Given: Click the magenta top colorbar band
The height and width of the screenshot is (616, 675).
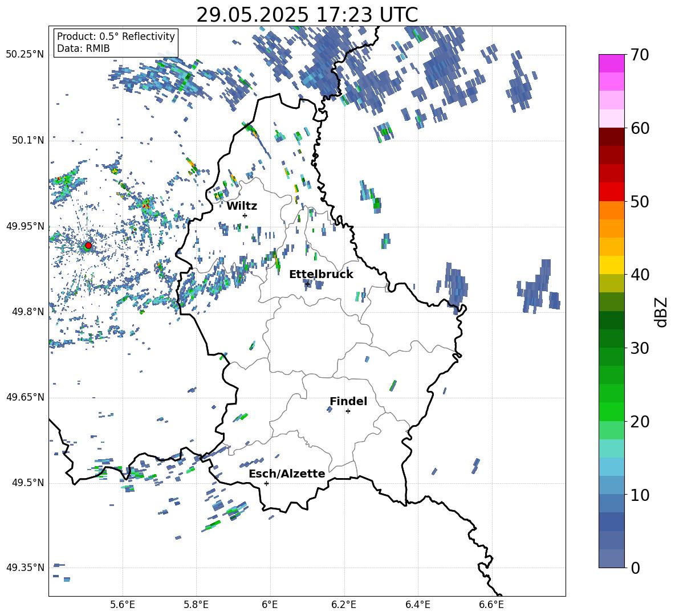Looking at the screenshot, I should (x=611, y=63).
